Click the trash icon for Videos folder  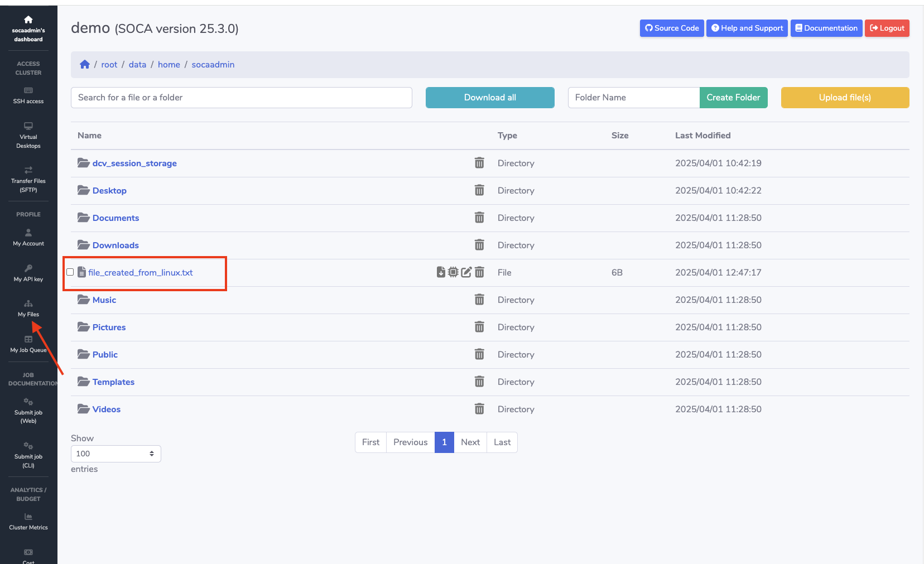(479, 409)
